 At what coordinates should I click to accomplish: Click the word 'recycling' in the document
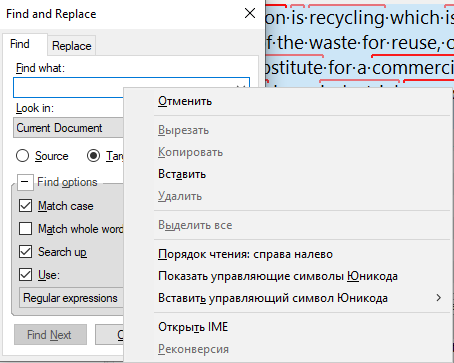347,18
